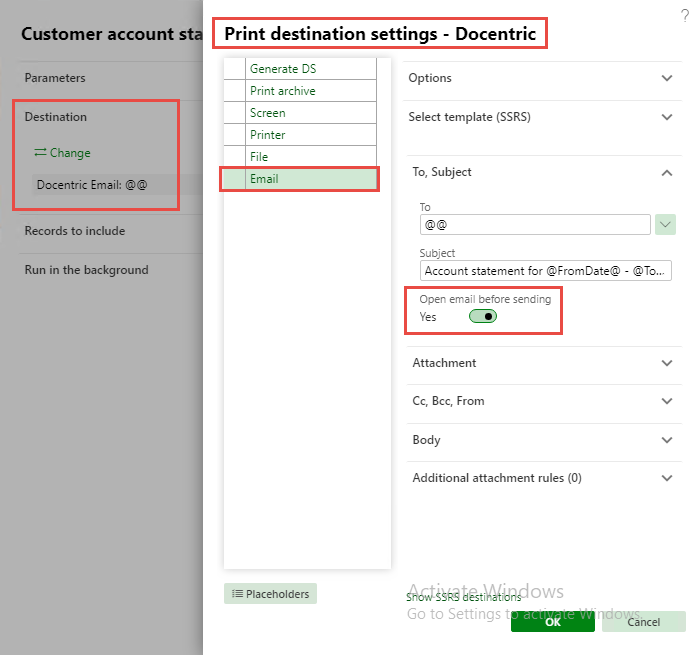Click the Placeholders list icon button
700x655 pixels.
tap(270, 594)
